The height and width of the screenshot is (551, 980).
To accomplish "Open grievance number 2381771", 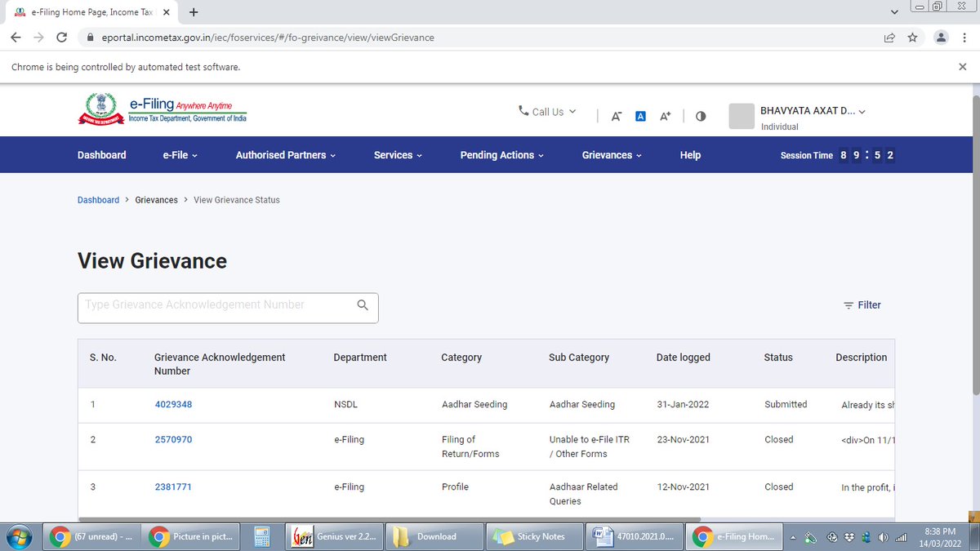I will point(173,487).
